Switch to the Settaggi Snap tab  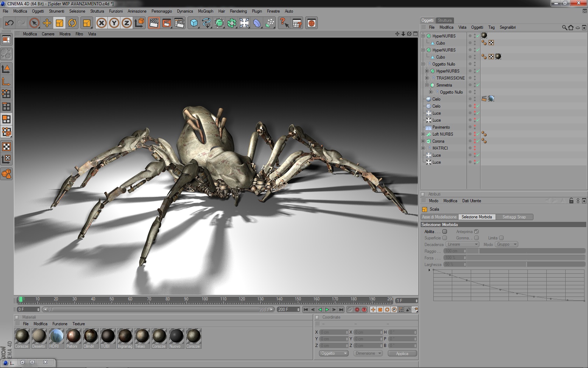[x=514, y=217]
